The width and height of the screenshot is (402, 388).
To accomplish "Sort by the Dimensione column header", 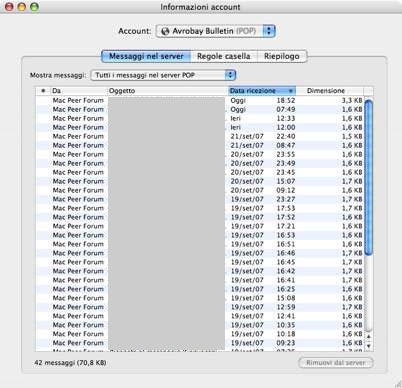I will tap(330, 91).
